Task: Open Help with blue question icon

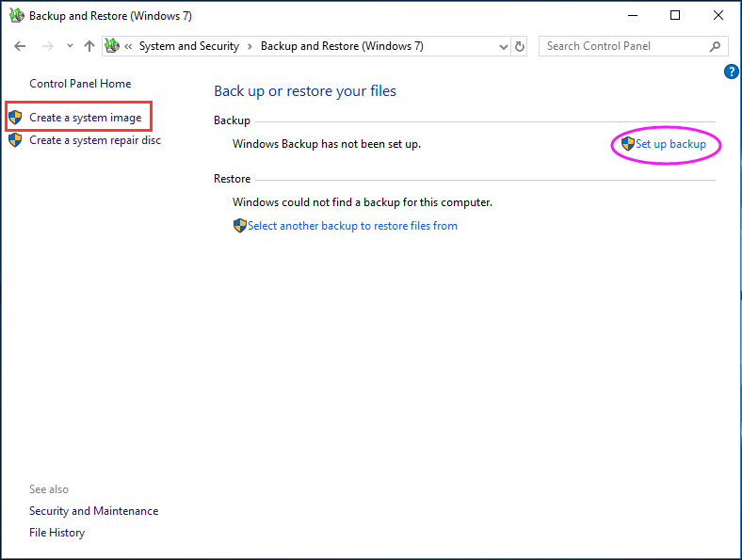Action: [731, 72]
